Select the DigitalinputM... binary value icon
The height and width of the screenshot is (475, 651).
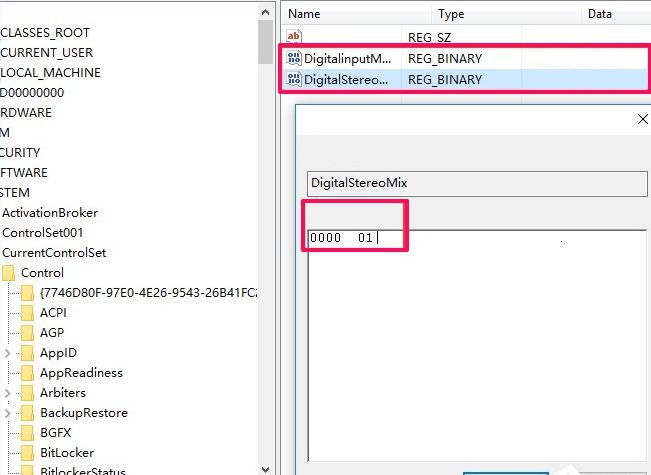[x=294, y=58]
